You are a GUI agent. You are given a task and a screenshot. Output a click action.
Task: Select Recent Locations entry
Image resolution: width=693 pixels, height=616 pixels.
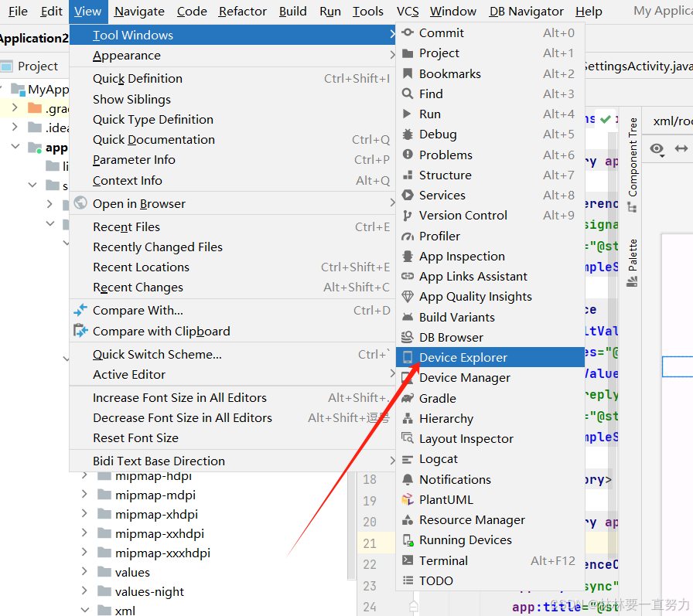point(232,267)
